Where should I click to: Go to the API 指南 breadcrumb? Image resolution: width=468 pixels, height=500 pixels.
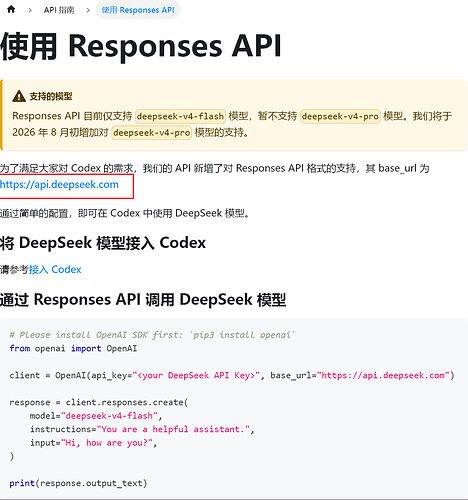coord(59,10)
